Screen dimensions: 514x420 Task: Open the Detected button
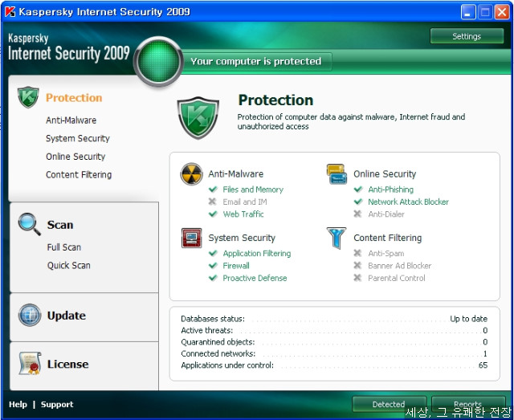tap(389, 404)
